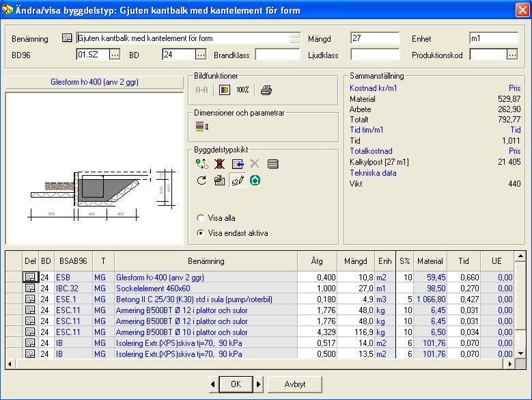Click the Kostnad kr/m1 link
The height and width of the screenshot is (400, 532).
tap(373, 88)
